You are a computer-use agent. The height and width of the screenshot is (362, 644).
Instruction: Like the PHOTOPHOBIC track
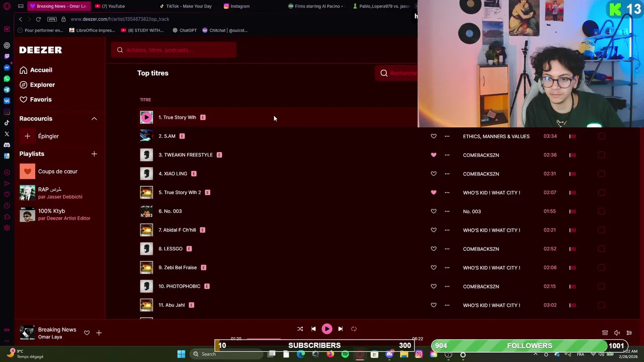(x=434, y=287)
